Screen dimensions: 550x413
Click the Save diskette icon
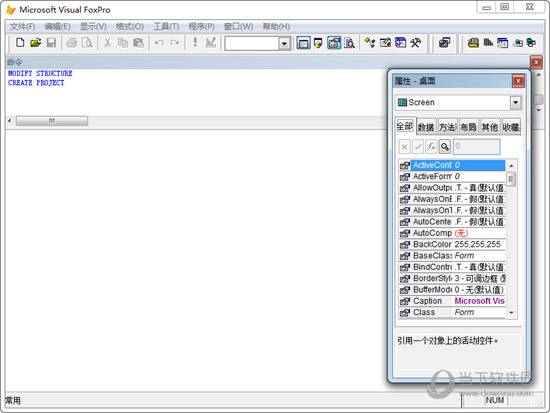51,43
